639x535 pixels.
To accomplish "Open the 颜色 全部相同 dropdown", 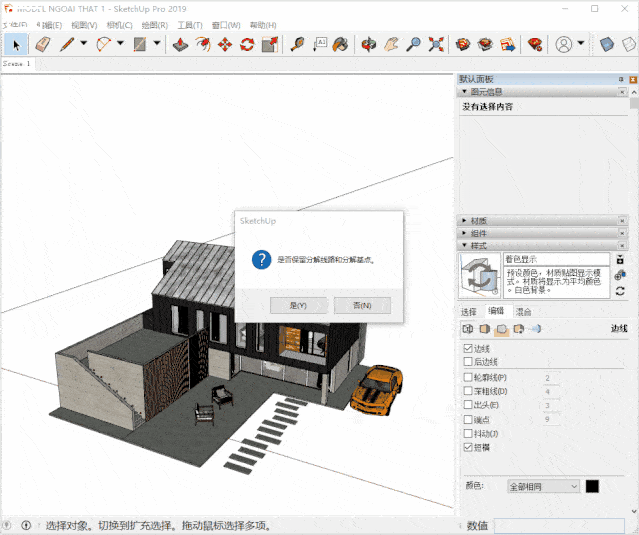I will click(x=544, y=487).
